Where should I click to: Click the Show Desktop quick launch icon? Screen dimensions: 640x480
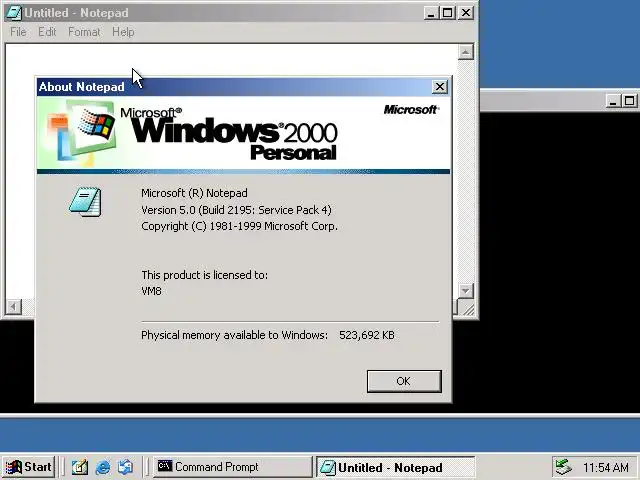[x=80, y=467]
